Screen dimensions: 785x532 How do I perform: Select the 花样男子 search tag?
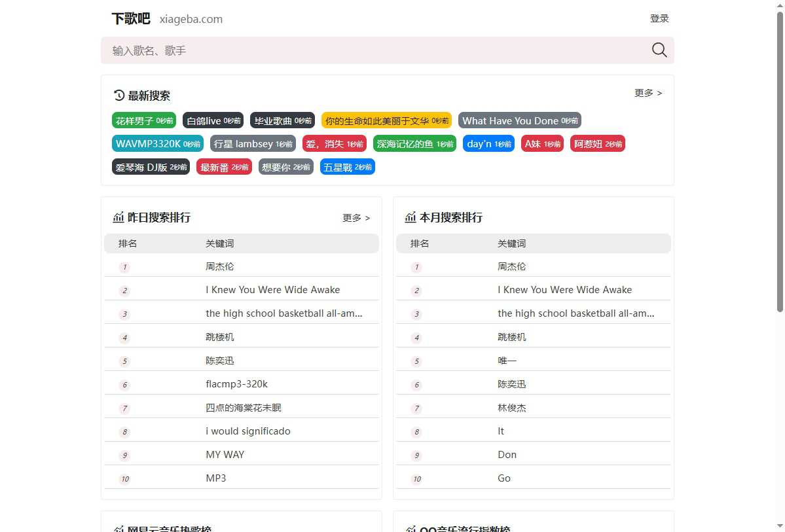(144, 120)
